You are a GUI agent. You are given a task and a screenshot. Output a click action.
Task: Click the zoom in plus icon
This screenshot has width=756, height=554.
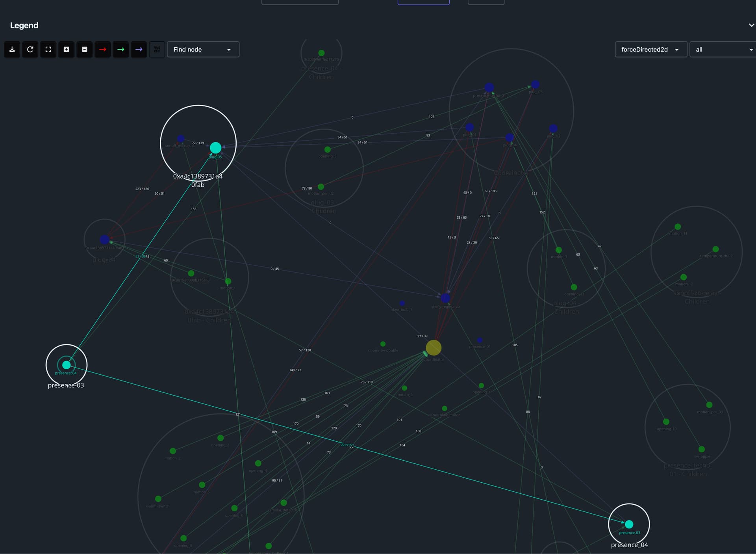click(x=67, y=49)
